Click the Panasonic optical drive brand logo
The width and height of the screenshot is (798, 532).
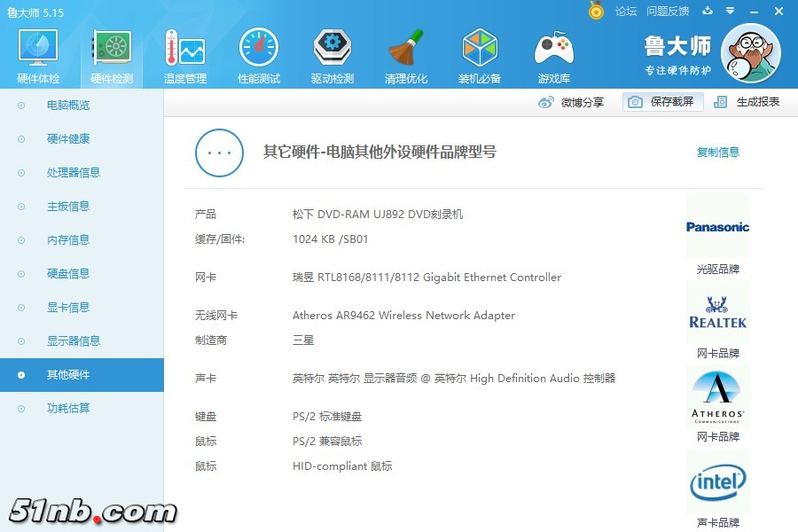(x=717, y=227)
